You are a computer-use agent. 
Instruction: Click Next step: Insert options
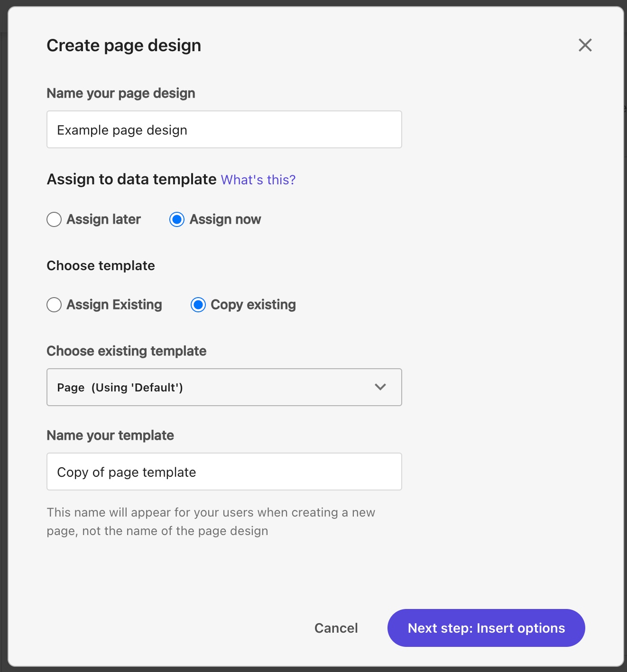click(486, 627)
